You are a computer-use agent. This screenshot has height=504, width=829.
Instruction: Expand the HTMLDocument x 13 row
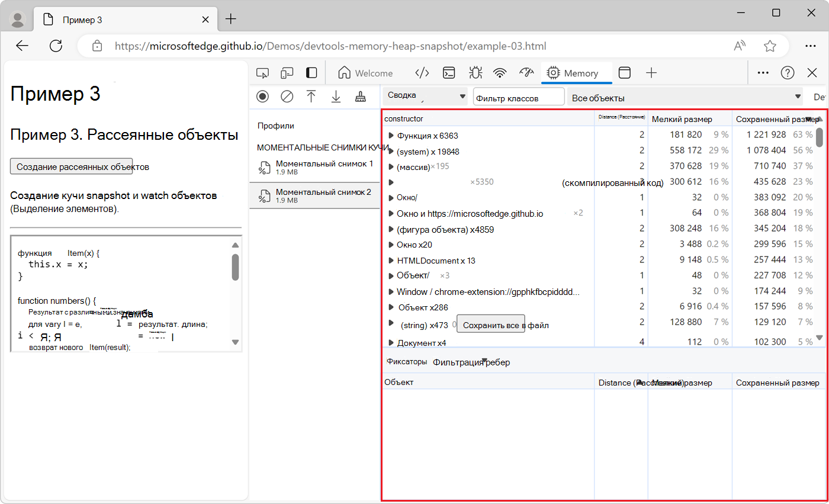pos(391,260)
